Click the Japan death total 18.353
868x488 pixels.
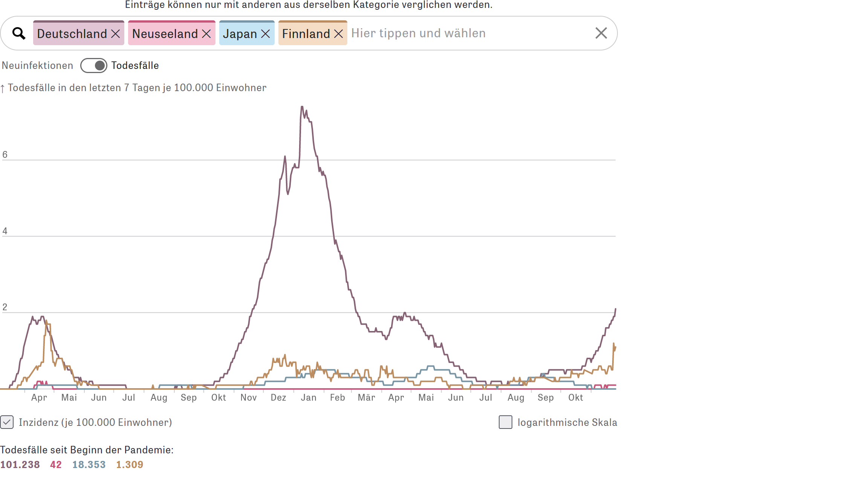pyautogui.click(x=89, y=465)
